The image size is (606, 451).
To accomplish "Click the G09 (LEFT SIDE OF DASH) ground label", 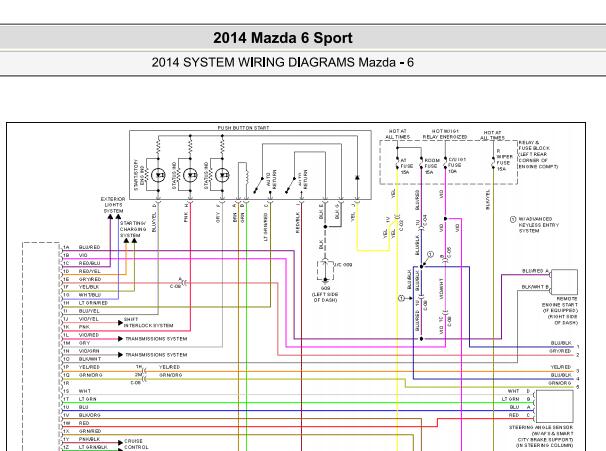I will (x=325, y=294).
